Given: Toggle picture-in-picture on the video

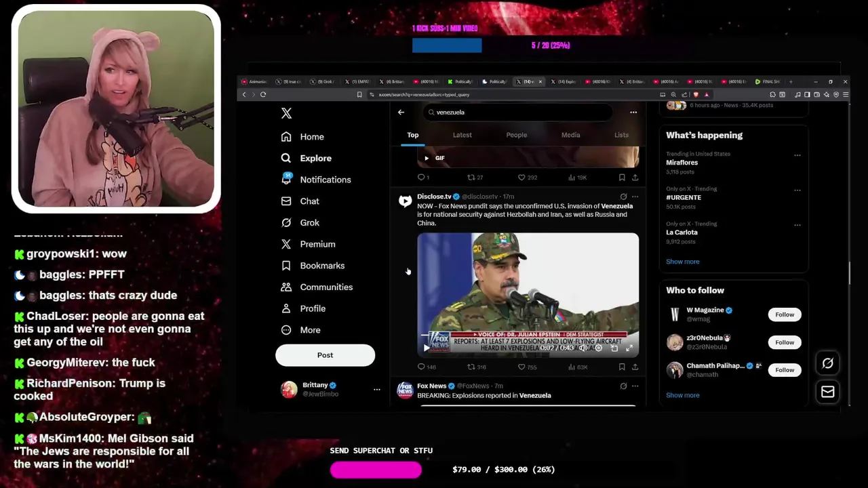Looking at the screenshot, I should tap(614, 348).
